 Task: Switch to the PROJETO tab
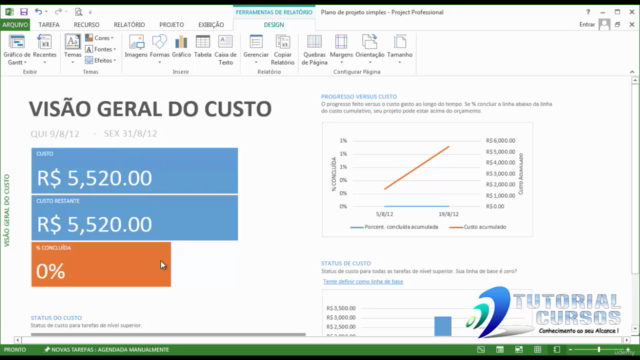pos(171,24)
